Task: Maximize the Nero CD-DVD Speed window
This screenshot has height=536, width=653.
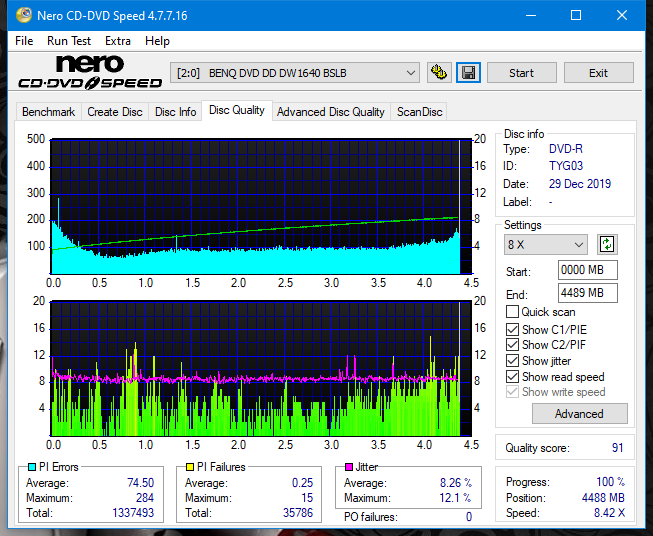Action: point(576,15)
